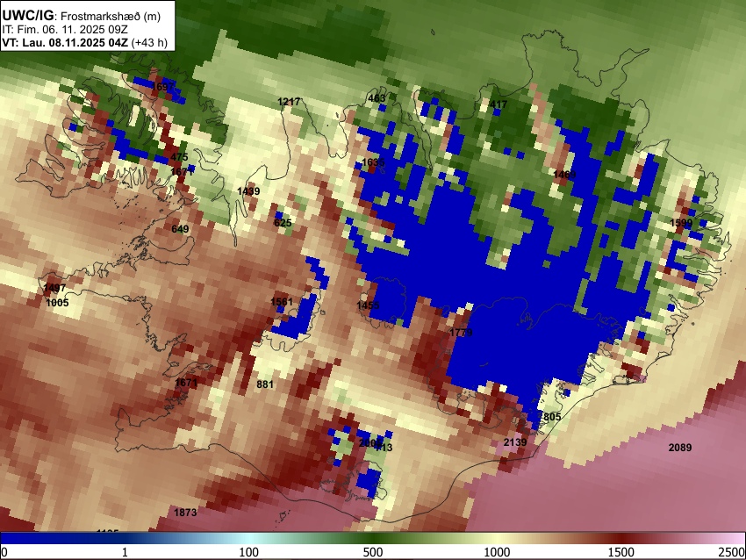Click the 805 value on the map
The image size is (746, 560).
click(x=552, y=417)
